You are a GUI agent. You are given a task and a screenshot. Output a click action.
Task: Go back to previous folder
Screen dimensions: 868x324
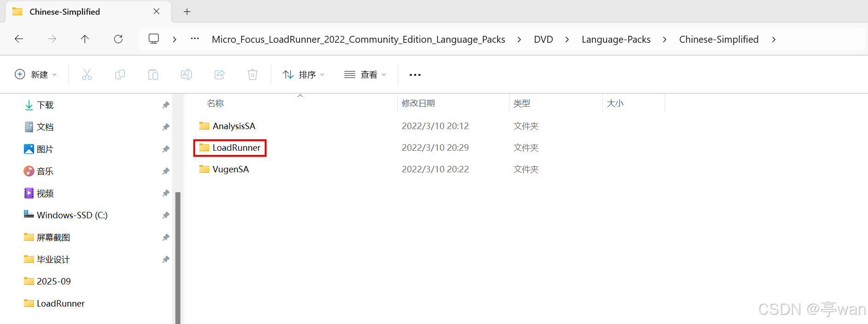click(x=19, y=39)
